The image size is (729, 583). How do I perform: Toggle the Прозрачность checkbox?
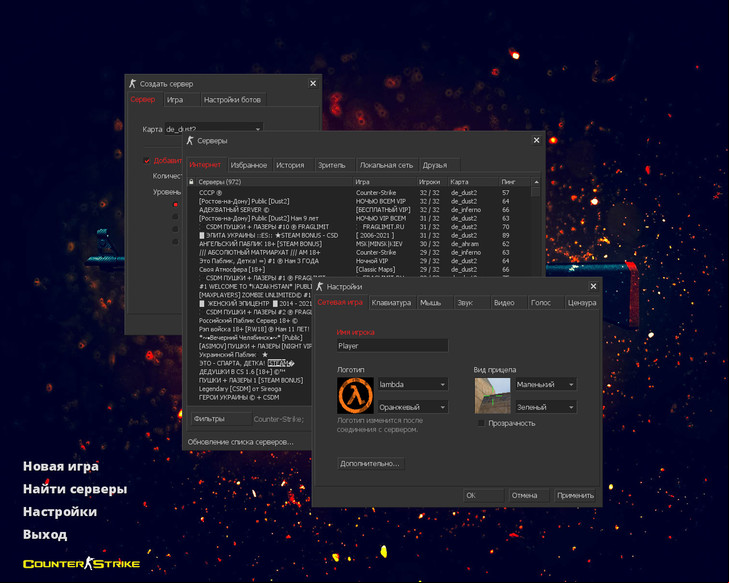(x=481, y=423)
